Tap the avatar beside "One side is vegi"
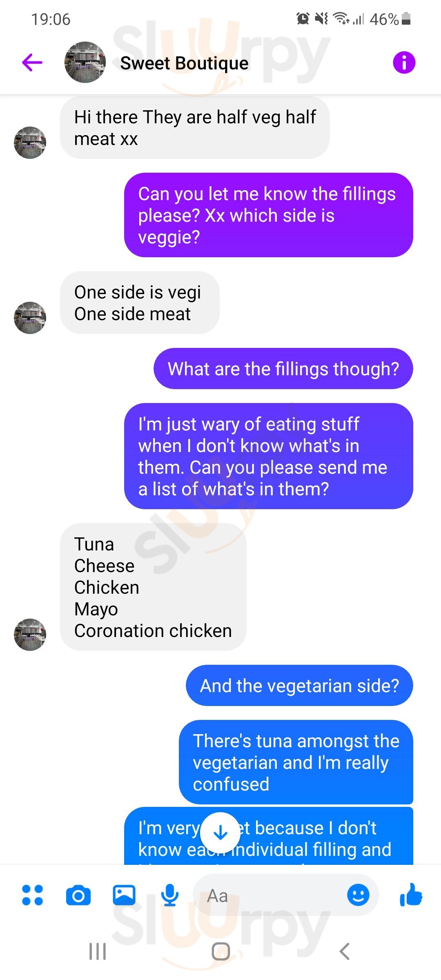Viewport: 441px width, 980px height. pos(30,318)
